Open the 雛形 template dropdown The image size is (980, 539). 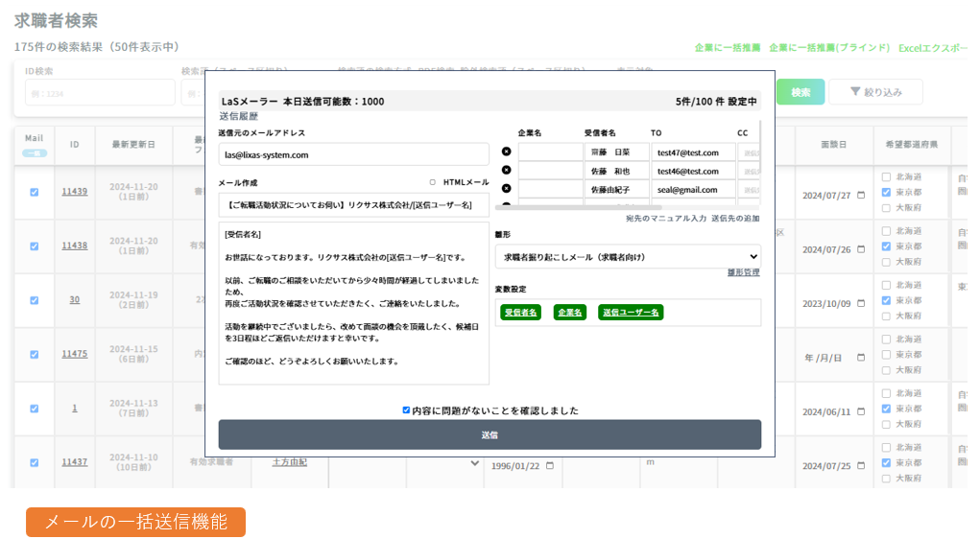pyautogui.click(x=628, y=256)
